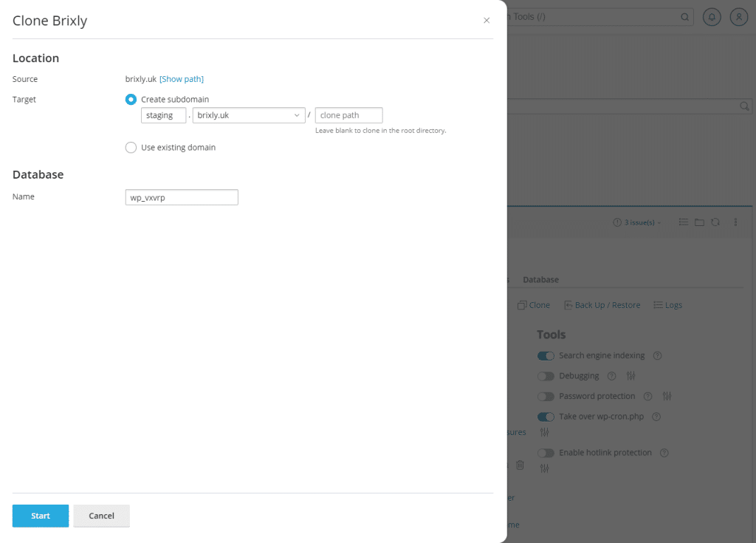
Task: Click the search magnifier in the top bar
Action: [684, 17]
